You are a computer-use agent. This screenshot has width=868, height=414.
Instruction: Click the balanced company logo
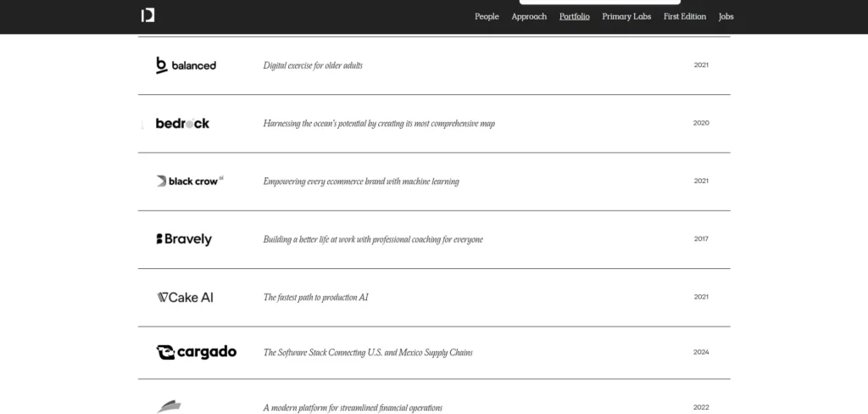tap(186, 64)
